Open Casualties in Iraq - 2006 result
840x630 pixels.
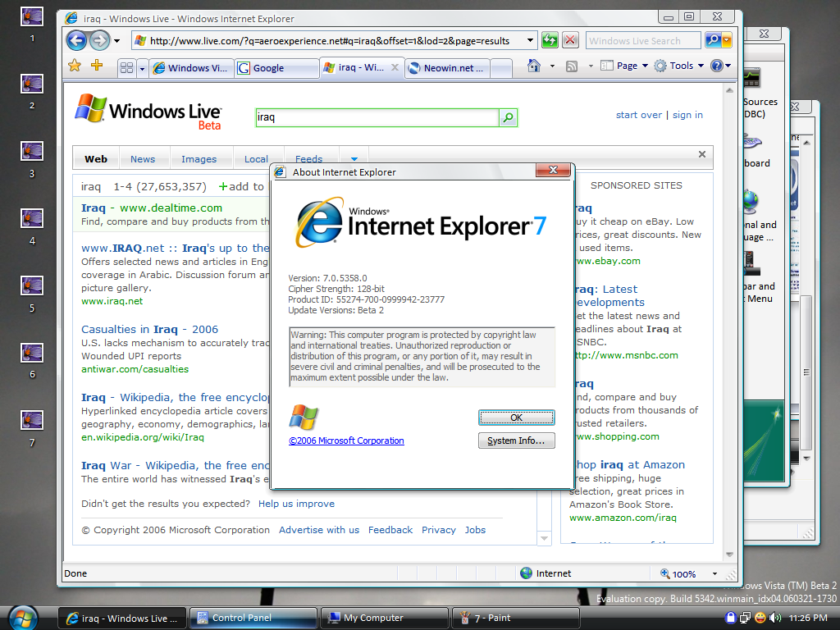click(149, 330)
